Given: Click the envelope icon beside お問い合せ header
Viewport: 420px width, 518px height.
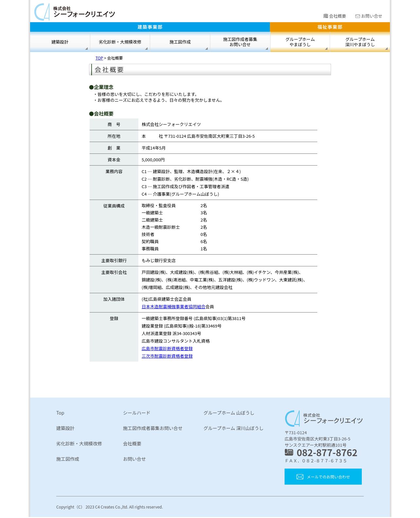Looking at the screenshot, I should tap(358, 16).
